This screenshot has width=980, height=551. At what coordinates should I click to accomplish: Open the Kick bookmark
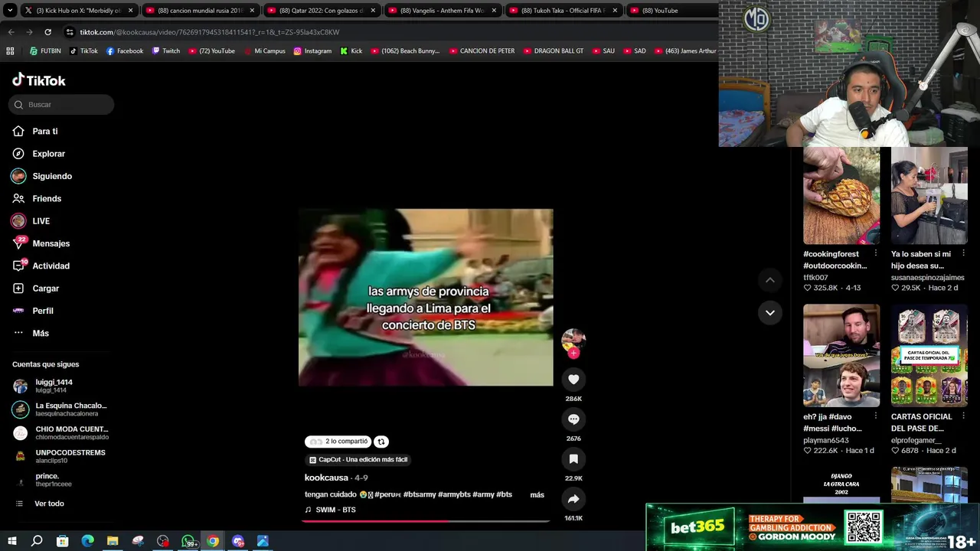coord(351,51)
